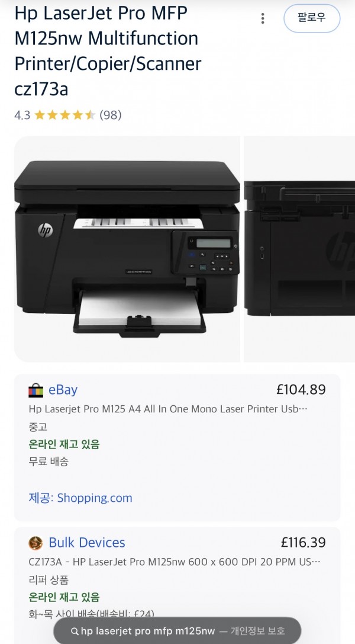
Task: Follow the Shopping.com provider link
Action: click(80, 498)
